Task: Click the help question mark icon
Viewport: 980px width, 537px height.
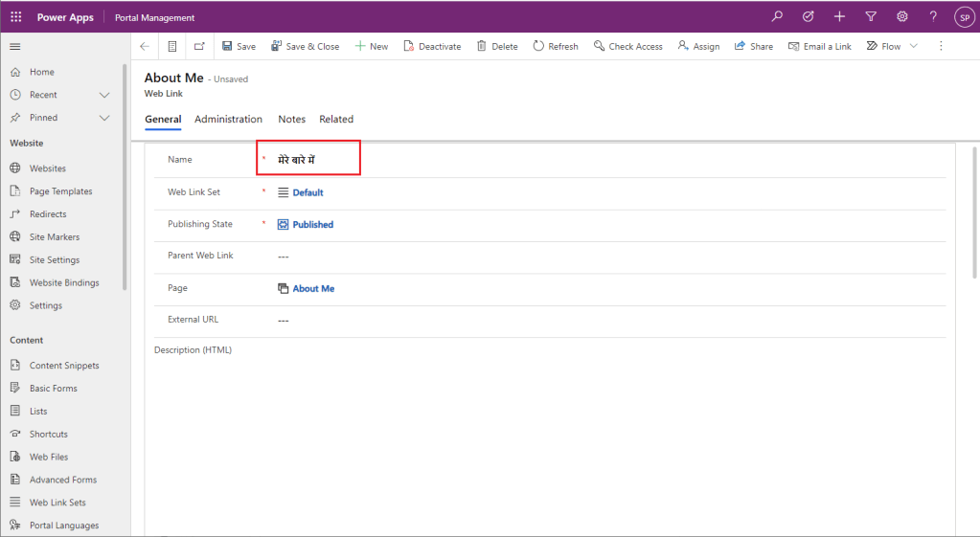Action: [933, 16]
